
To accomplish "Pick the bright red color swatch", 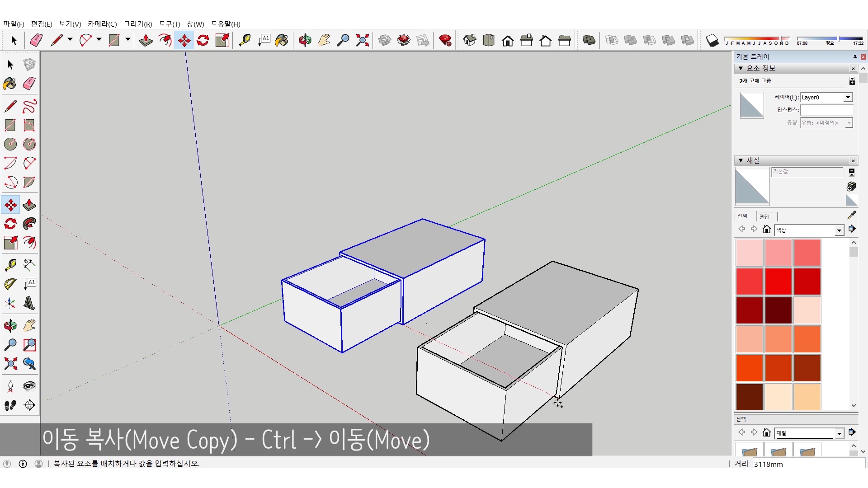I will (778, 281).
